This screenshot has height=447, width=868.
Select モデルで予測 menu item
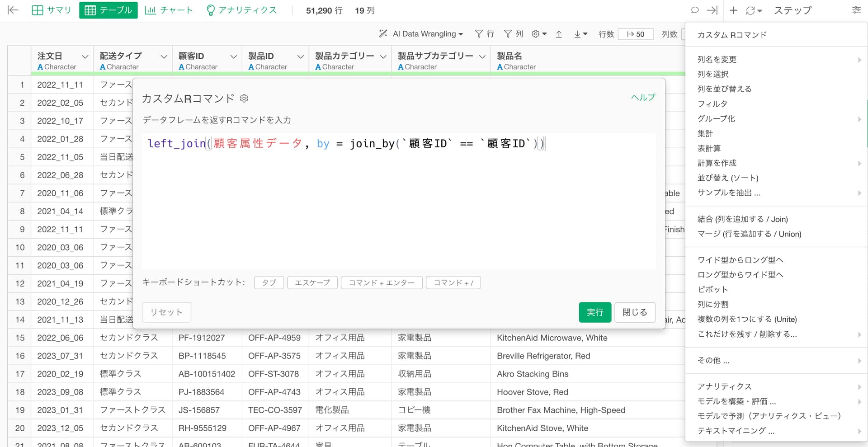(x=776, y=416)
